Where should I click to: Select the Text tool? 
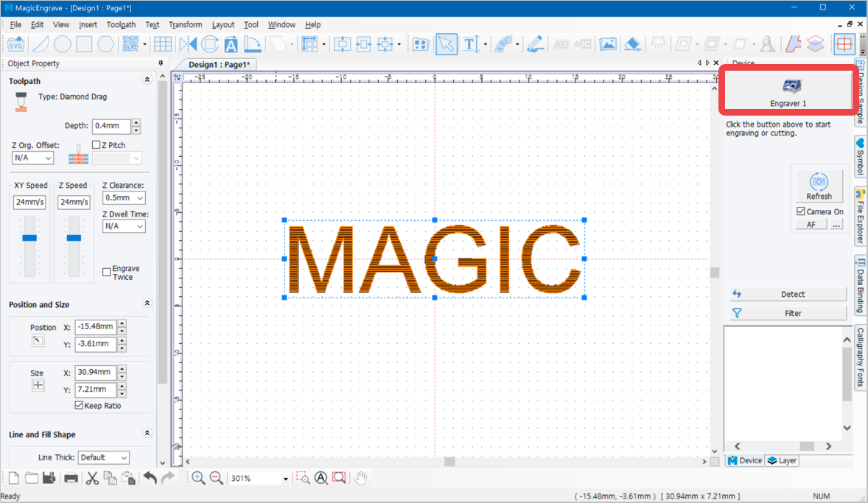coord(471,43)
